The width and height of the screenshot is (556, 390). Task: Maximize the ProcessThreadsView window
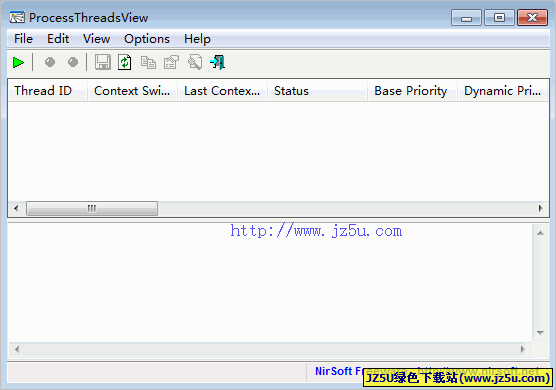coord(499,18)
